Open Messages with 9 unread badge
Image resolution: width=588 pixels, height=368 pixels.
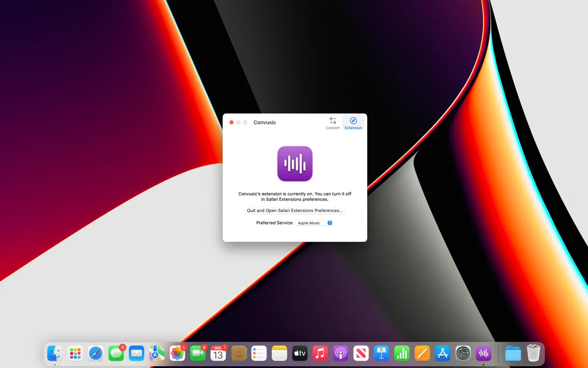(116, 353)
